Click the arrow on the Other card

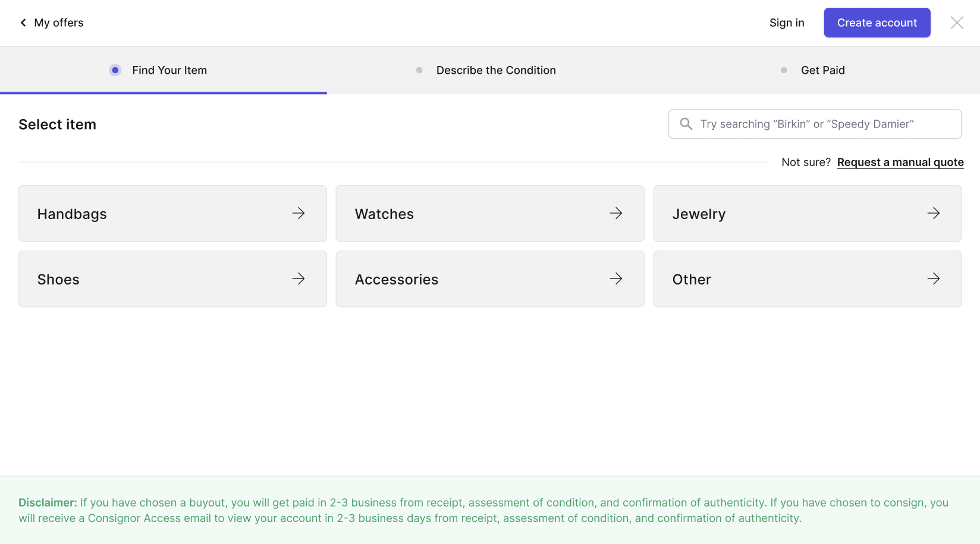coord(934,279)
